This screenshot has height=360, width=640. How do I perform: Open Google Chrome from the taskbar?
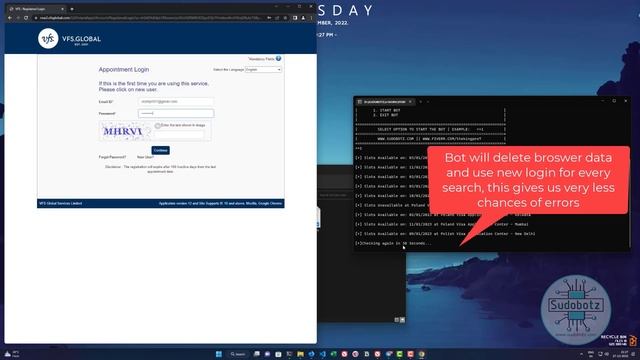click(x=421, y=354)
